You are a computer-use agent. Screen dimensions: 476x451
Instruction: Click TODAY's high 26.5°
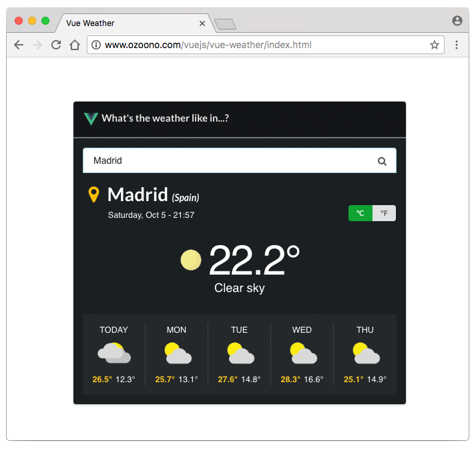point(102,380)
